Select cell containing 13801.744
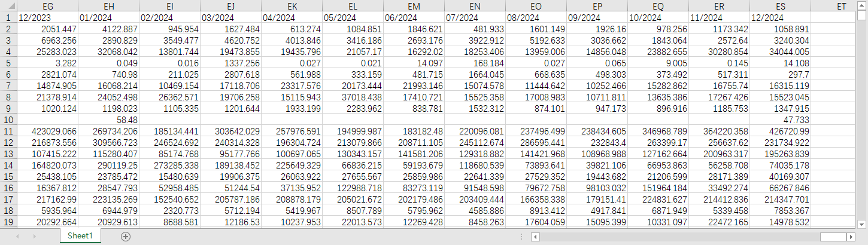This screenshot has height=245, width=868. coord(169,51)
